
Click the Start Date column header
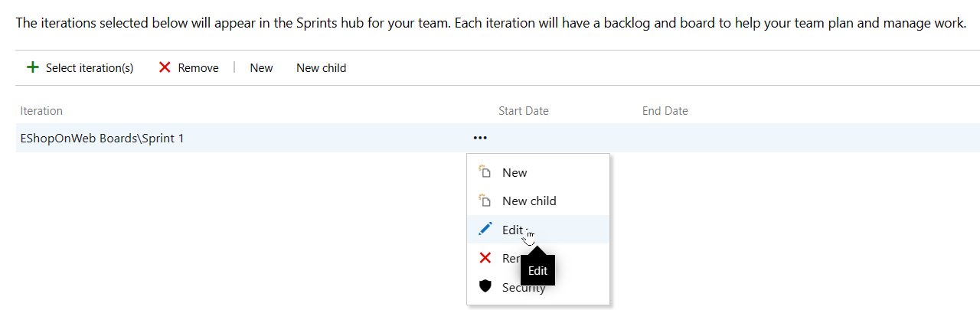pos(523,111)
